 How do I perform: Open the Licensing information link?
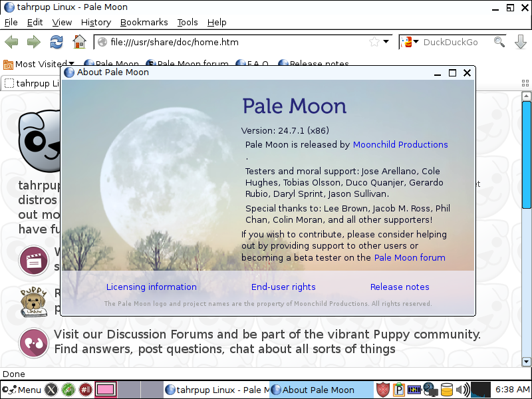(152, 287)
